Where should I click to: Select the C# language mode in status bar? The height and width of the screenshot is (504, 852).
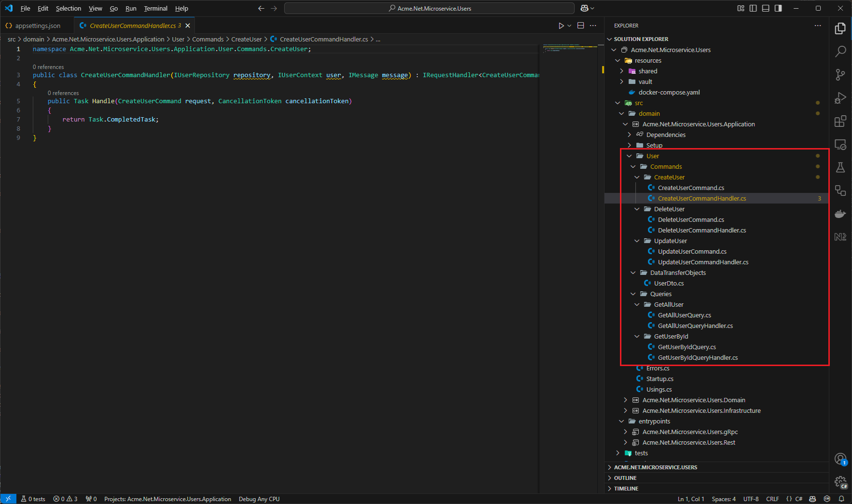[798, 499]
